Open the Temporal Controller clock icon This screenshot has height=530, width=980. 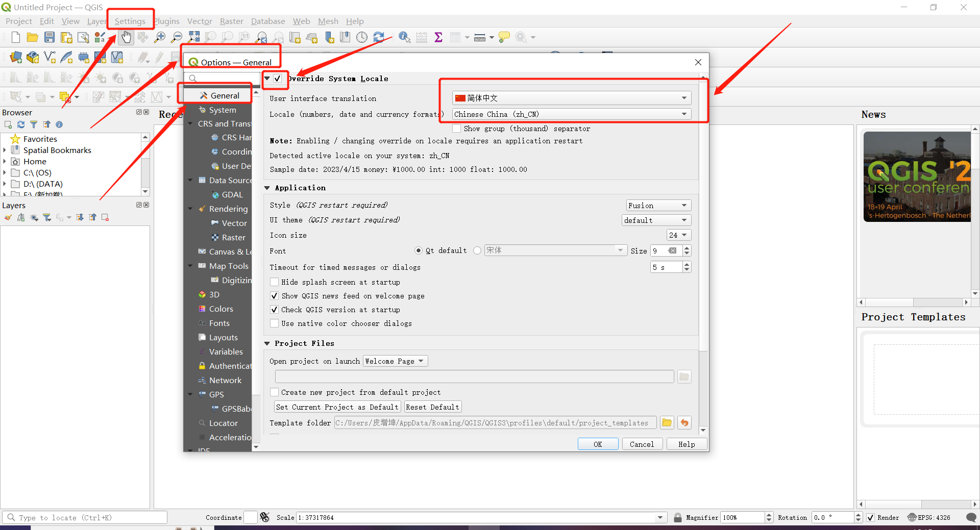point(362,37)
